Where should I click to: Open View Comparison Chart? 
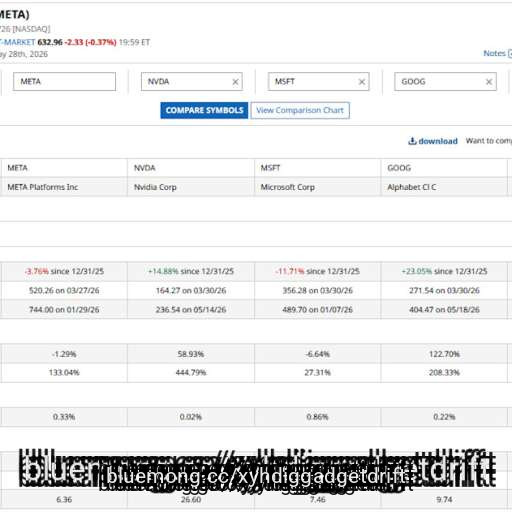coord(300,110)
